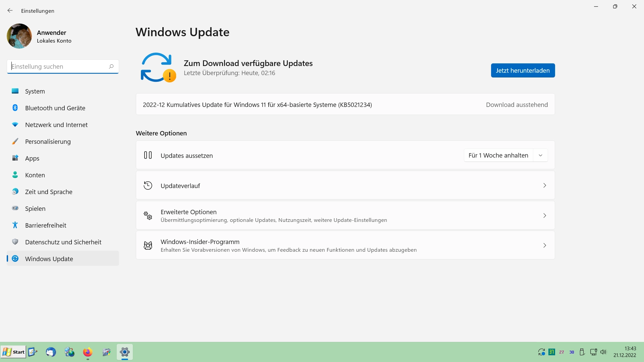Launch Thunderbird from the taskbar
Viewport: 644px width, 362px height.
click(51, 352)
